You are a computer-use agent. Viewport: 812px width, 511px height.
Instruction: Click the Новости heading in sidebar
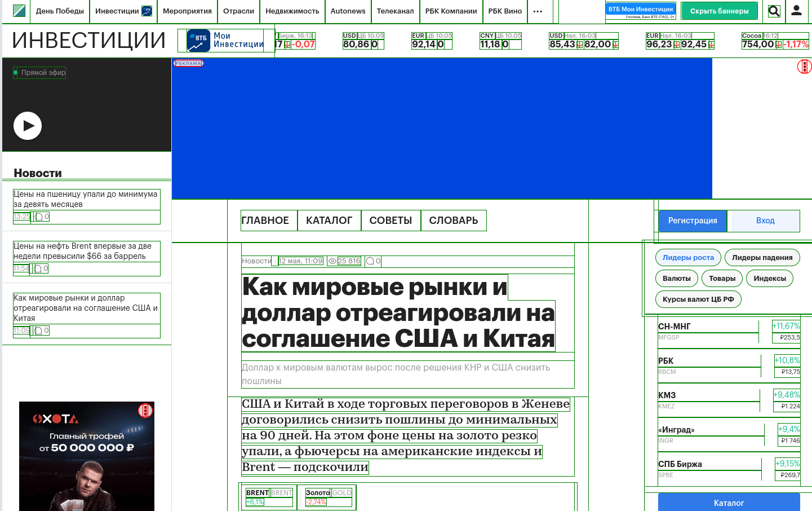(x=38, y=173)
